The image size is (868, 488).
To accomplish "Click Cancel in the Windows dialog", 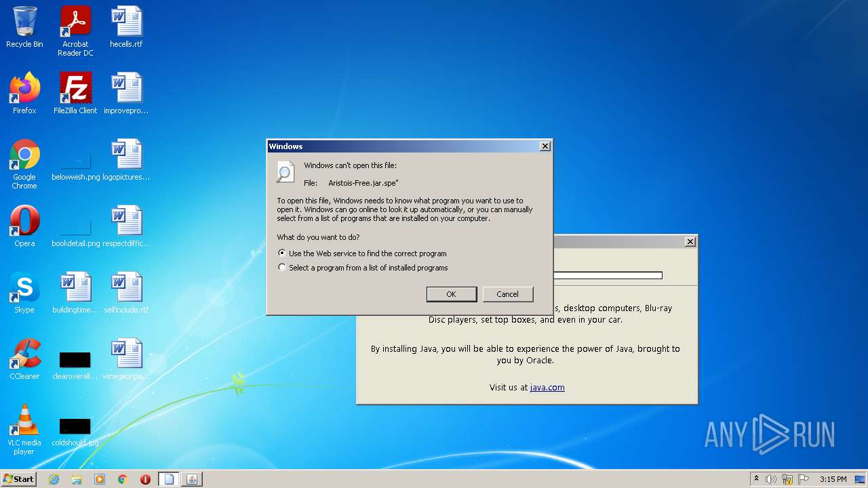I will click(x=507, y=294).
